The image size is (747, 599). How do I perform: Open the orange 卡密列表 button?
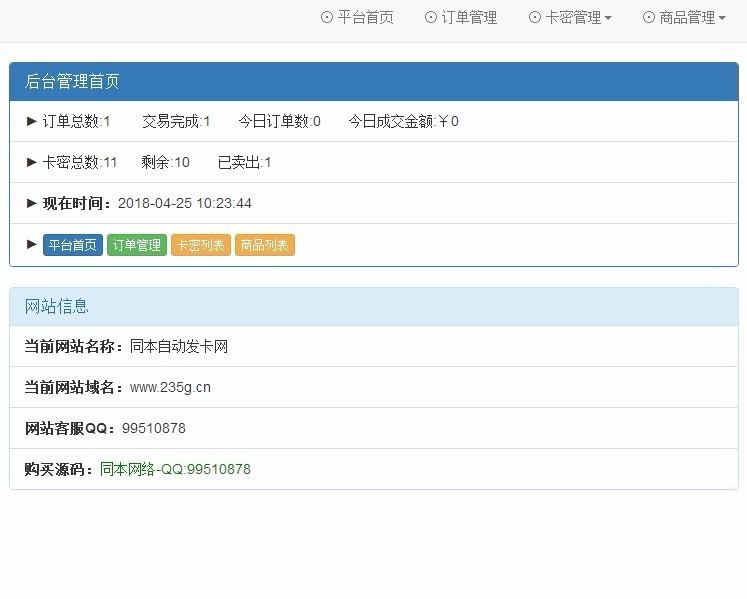(201, 245)
